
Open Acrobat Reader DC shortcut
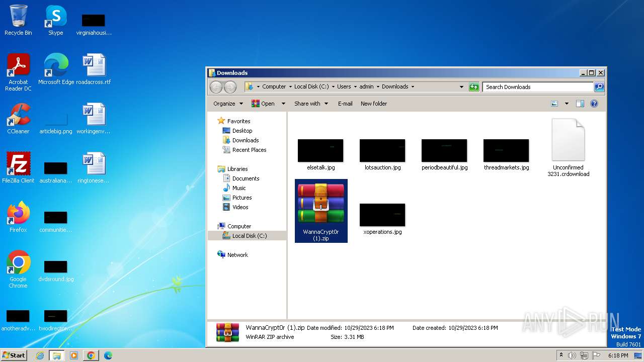(18, 72)
